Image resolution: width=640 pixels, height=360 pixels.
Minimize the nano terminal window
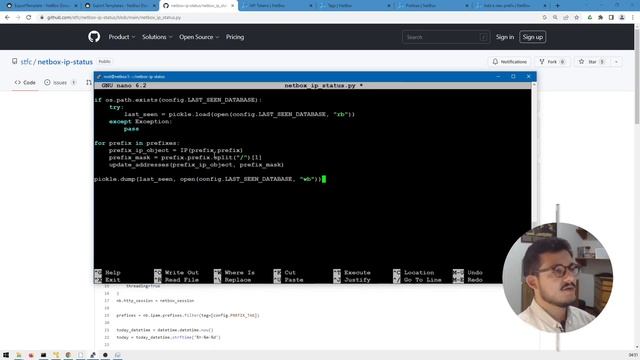pyautogui.click(x=498, y=76)
